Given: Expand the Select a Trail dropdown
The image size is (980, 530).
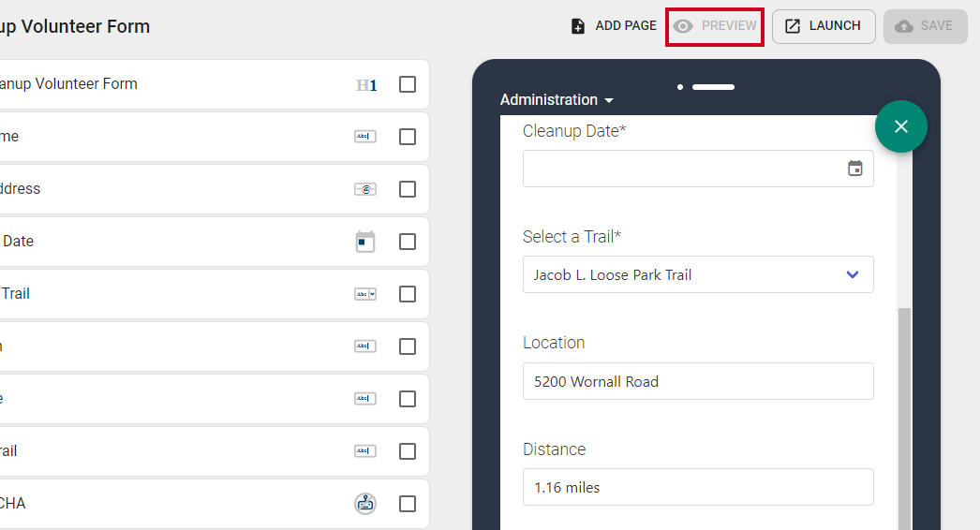Looking at the screenshot, I should click(698, 274).
